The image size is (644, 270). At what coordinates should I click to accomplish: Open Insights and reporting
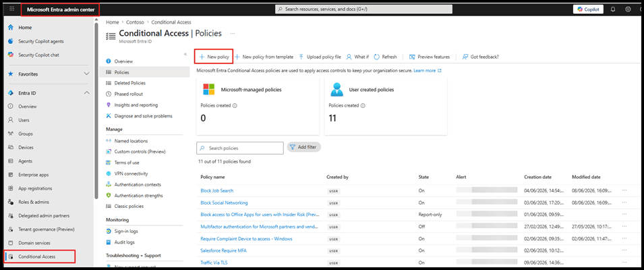pos(136,105)
